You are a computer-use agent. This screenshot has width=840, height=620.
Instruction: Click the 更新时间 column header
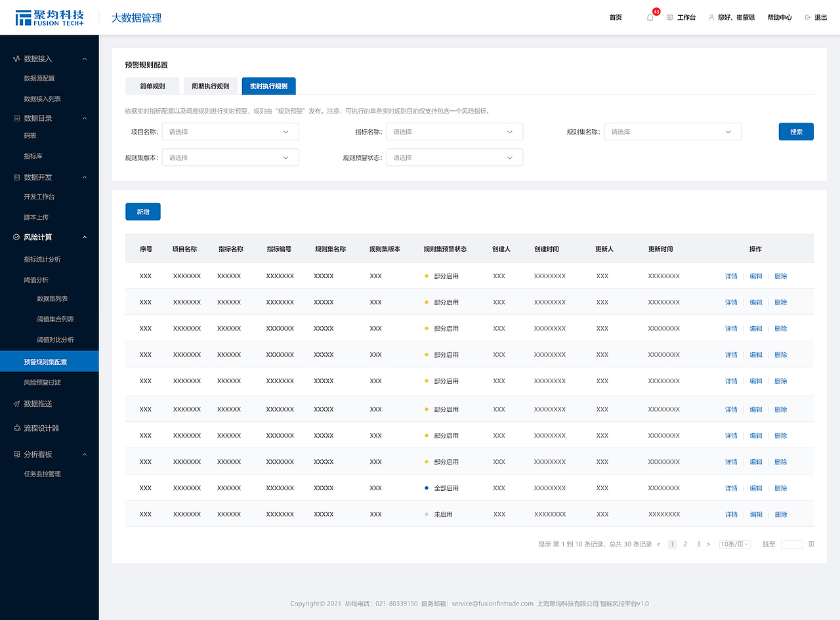660,249
